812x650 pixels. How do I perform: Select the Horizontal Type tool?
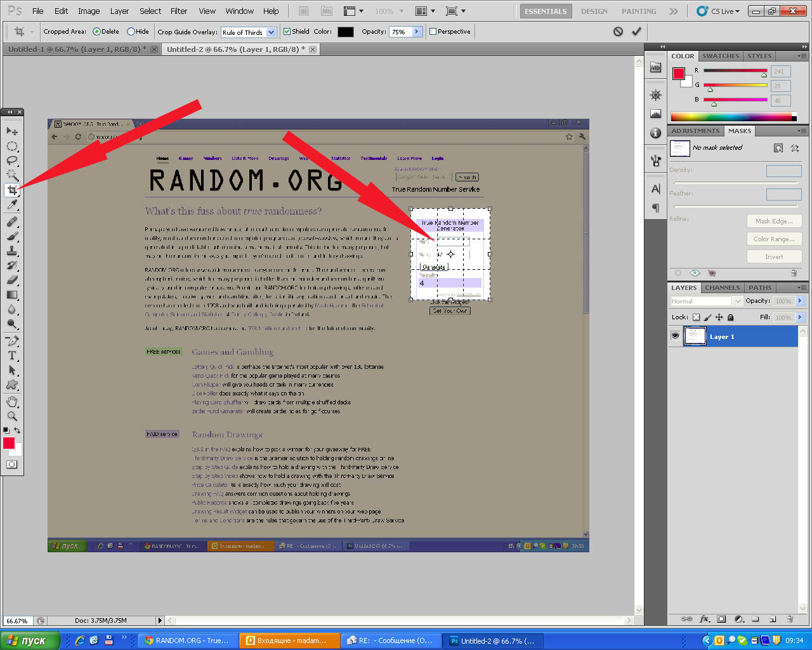click(x=12, y=355)
